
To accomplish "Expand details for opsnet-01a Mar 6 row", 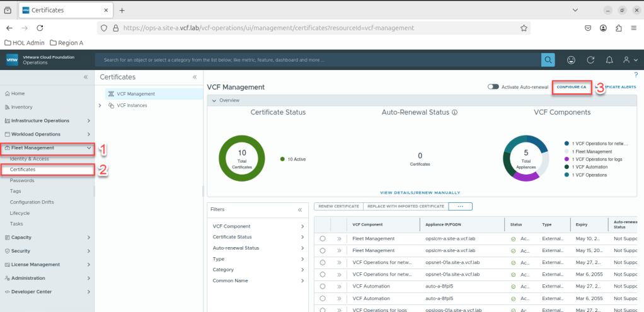I will 339,274.
